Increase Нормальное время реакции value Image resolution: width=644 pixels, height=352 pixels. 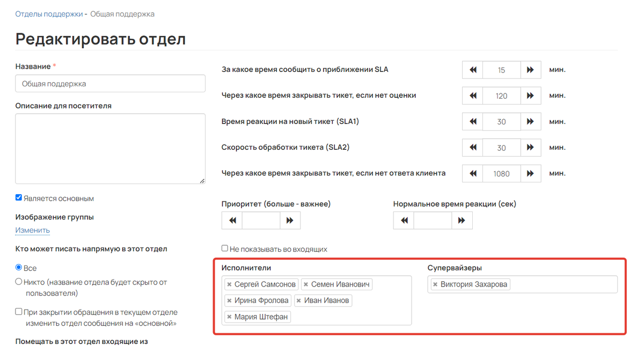[x=462, y=221]
